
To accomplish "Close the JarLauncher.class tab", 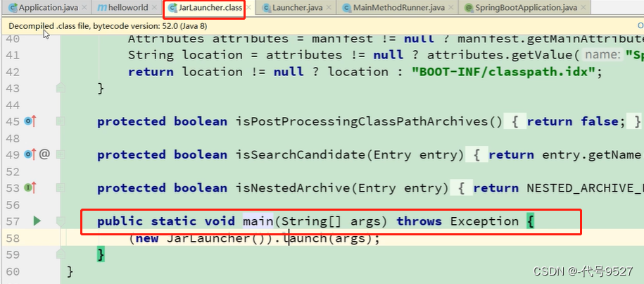I will [x=248, y=7].
